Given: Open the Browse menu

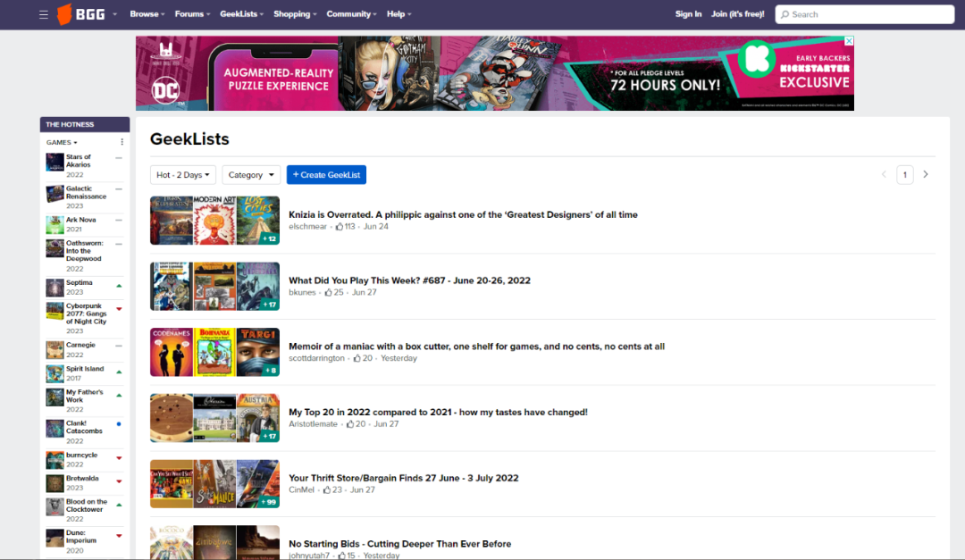Looking at the screenshot, I should [x=147, y=14].
